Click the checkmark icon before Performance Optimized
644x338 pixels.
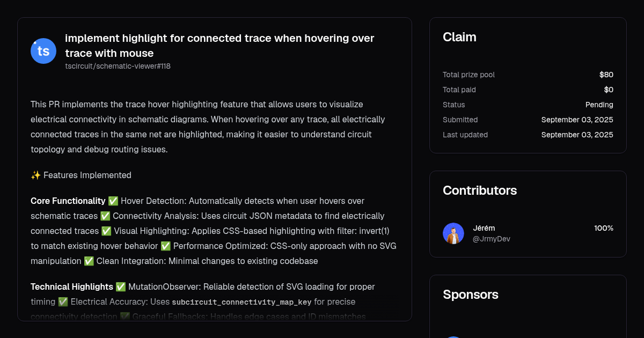pyautogui.click(x=166, y=246)
